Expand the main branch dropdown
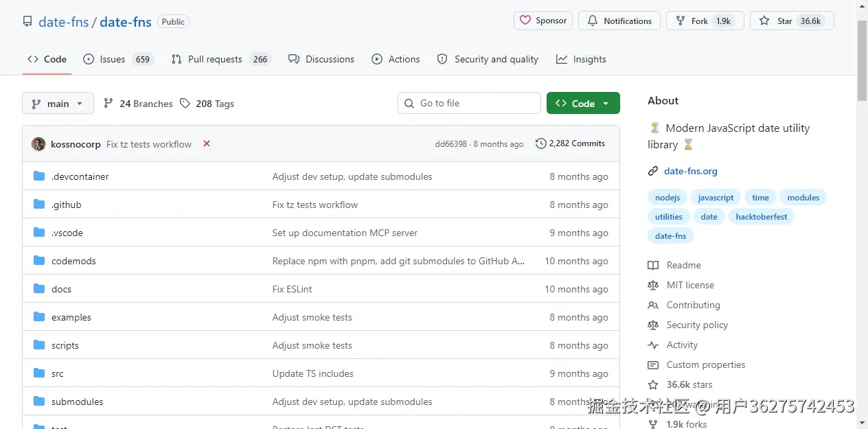This screenshot has width=868, height=429. [x=58, y=104]
